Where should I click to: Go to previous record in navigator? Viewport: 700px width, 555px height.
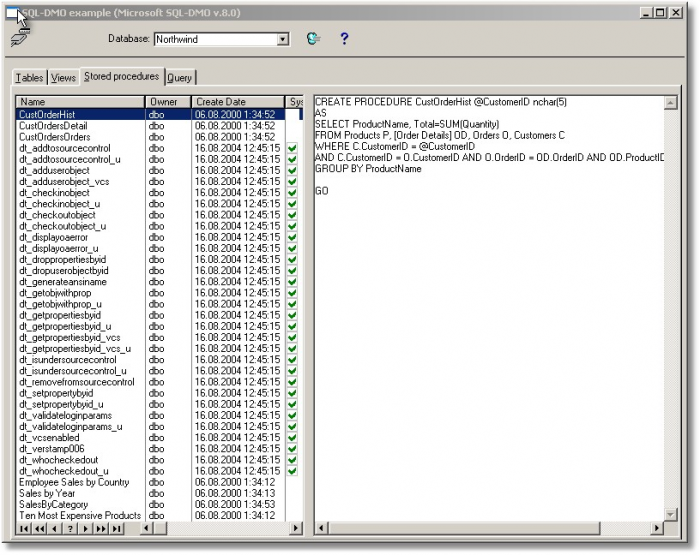click(x=54, y=529)
